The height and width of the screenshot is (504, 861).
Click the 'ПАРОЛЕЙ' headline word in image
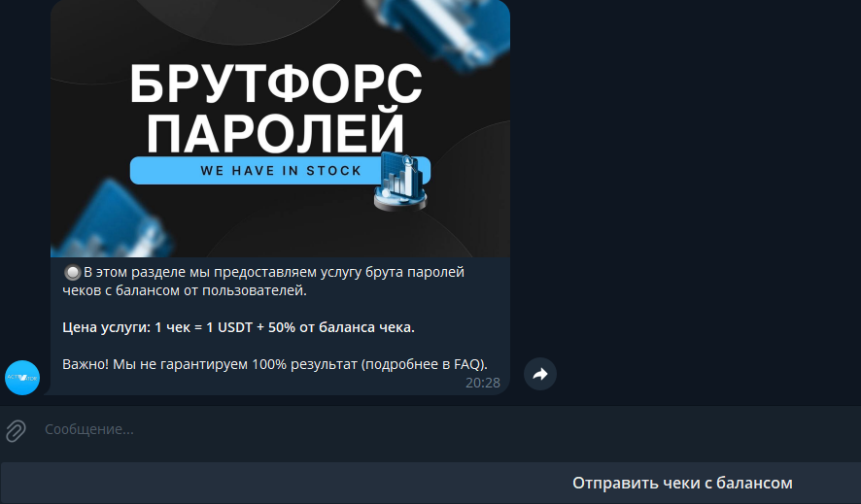click(x=276, y=132)
